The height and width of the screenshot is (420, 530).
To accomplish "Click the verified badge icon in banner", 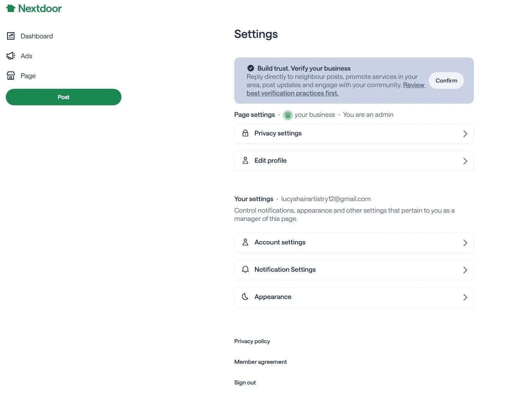I will (x=251, y=68).
